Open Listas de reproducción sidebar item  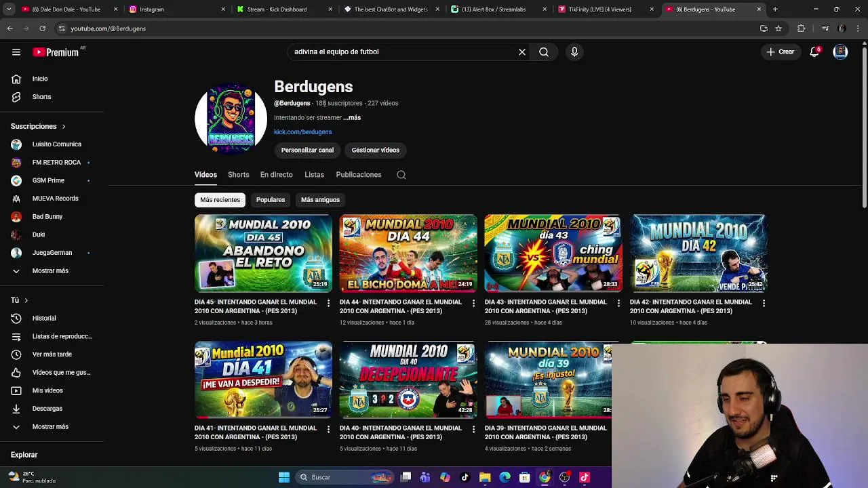point(52,336)
